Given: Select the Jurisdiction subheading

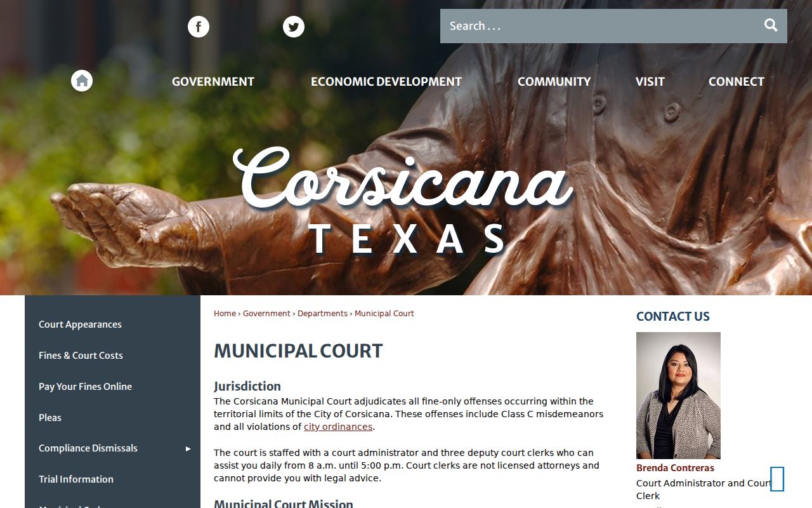Looking at the screenshot, I should pyautogui.click(x=247, y=386).
